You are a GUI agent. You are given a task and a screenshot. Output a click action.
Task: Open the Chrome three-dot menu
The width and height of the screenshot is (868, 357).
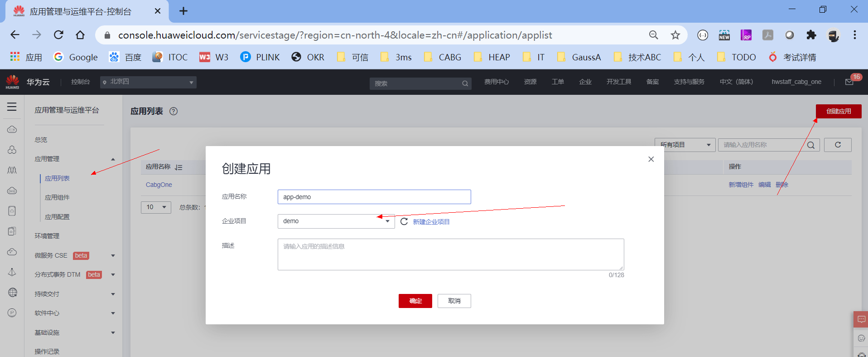click(x=855, y=35)
